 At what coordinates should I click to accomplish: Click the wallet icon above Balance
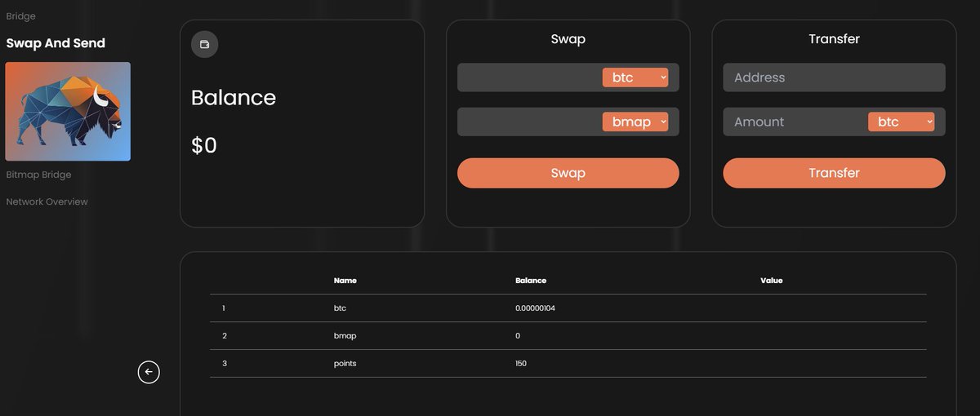point(204,44)
